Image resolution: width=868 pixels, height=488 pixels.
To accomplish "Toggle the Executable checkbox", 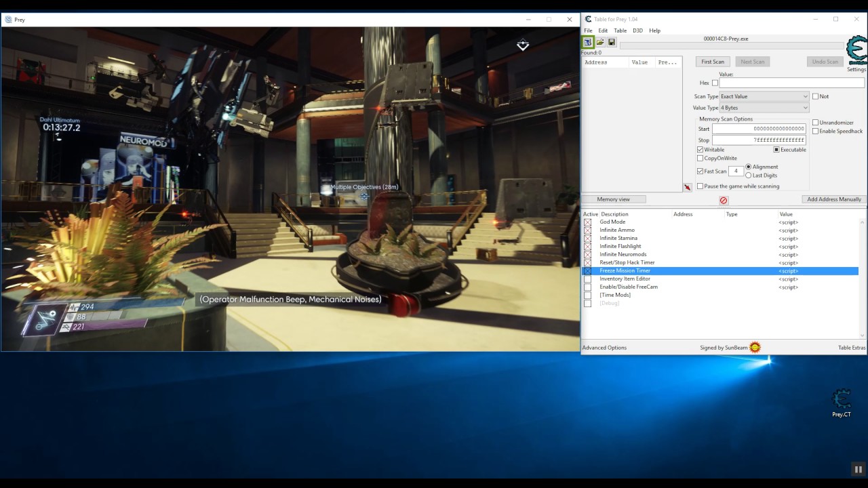I will pyautogui.click(x=776, y=150).
